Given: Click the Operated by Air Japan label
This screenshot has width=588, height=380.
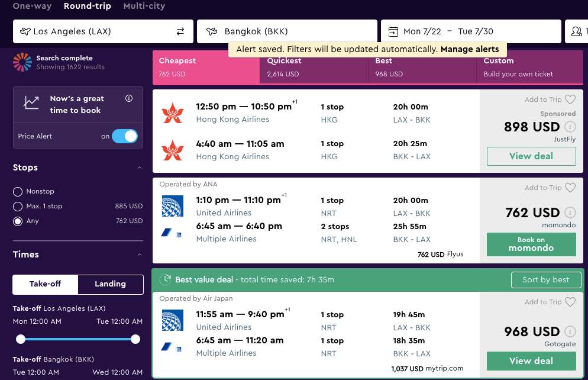Looking at the screenshot, I should (x=196, y=298).
